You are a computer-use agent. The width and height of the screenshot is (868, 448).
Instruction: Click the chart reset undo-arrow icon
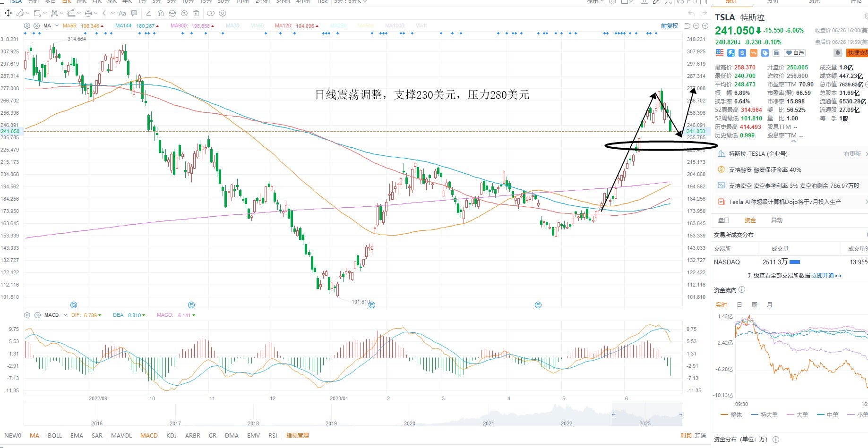688,26
